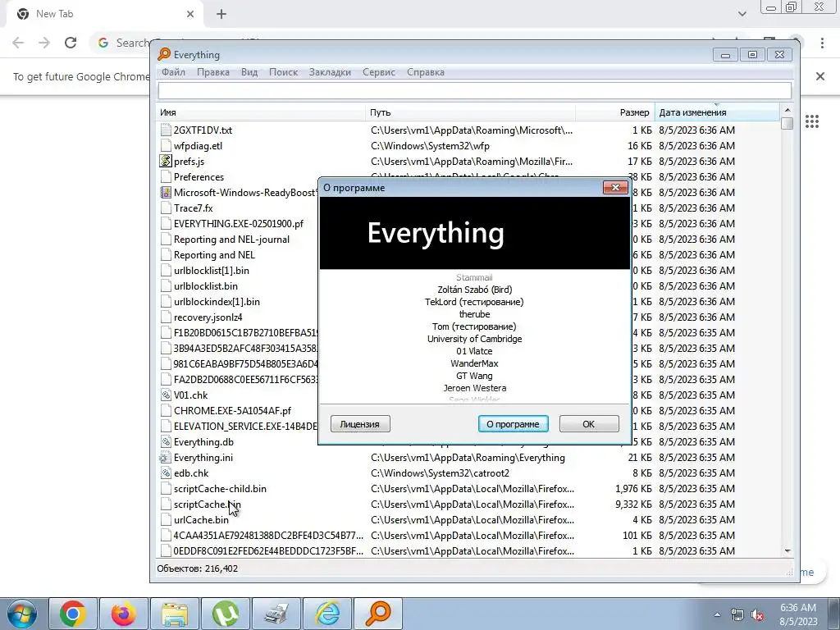Click the Everything.ini file icon
Screen dimensions: 840x630
(166, 458)
